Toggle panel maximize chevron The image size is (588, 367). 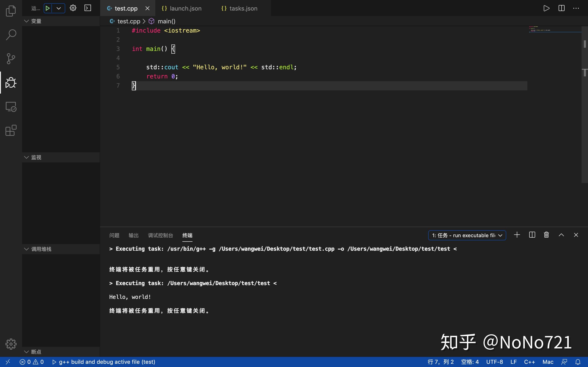coord(561,235)
